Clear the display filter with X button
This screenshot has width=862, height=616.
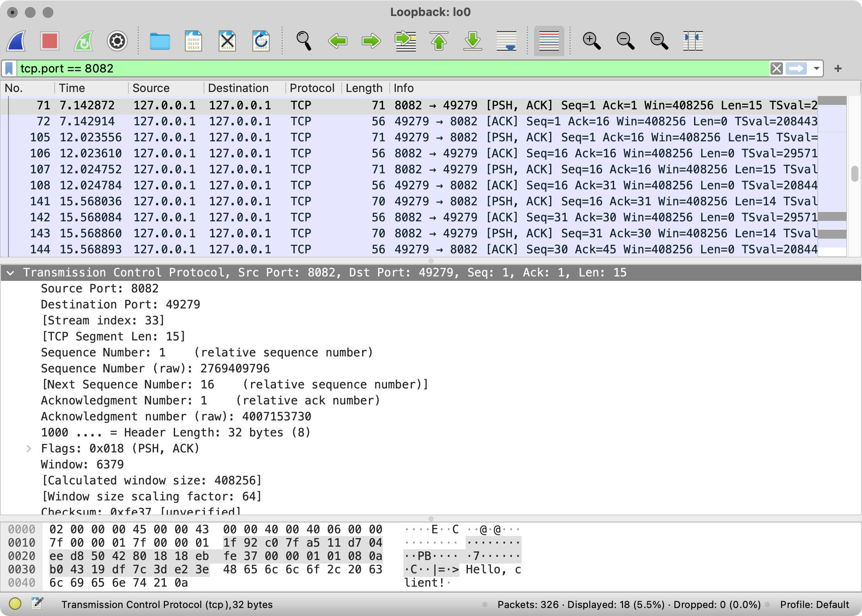point(776,68)
